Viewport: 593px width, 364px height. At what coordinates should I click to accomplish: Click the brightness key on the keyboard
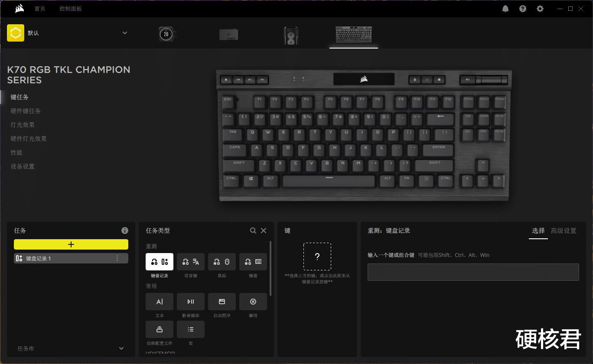coord(427,80)
